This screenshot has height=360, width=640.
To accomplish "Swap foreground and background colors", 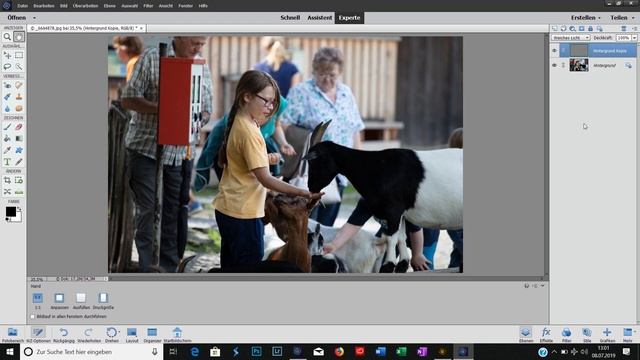I will coord(19,209).
